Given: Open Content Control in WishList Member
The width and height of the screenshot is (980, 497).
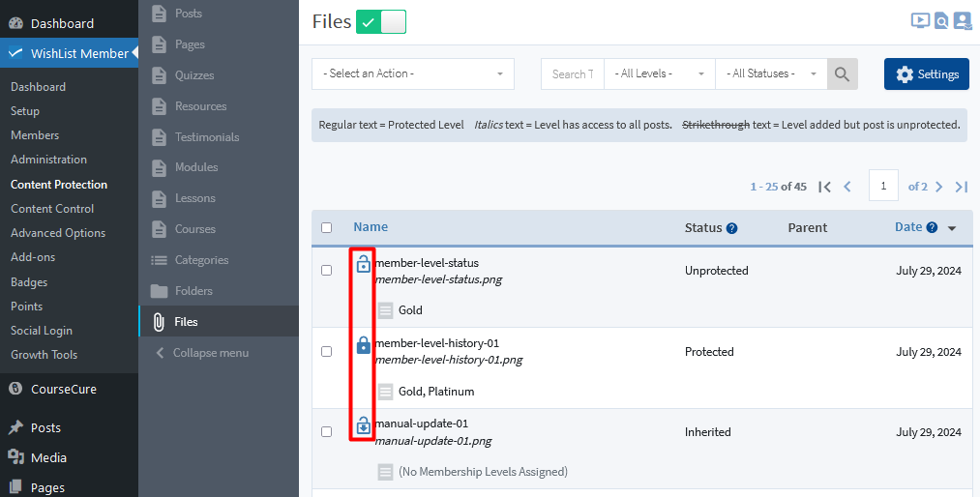Looking at the screenshot, I should pyautogui.click(x=52, y=209).
